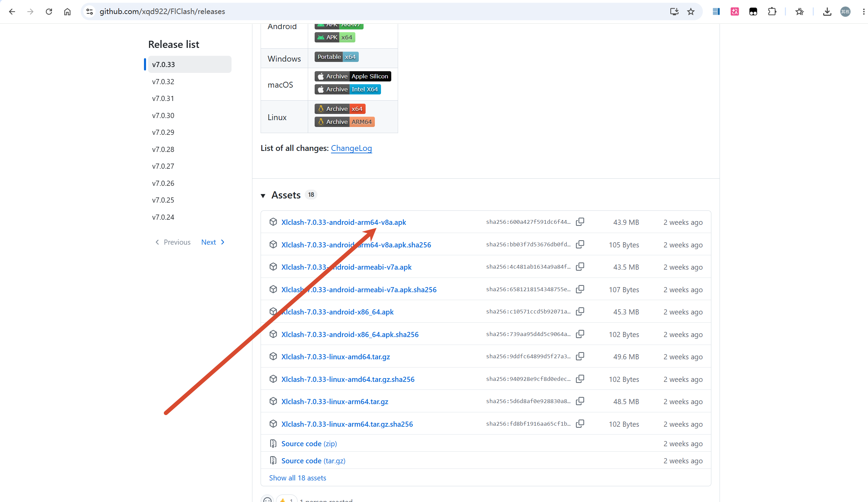Image resolution: width=868 pixels, height=502 pixels.
Task: Select release v7.0.33 in Release list
Action: click(x=190, y=64)
